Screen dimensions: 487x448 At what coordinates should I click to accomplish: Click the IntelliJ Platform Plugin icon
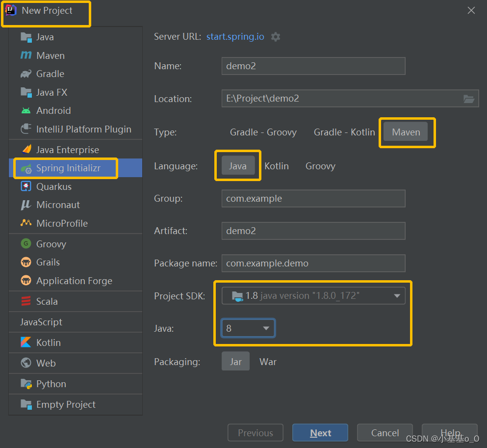26,129
